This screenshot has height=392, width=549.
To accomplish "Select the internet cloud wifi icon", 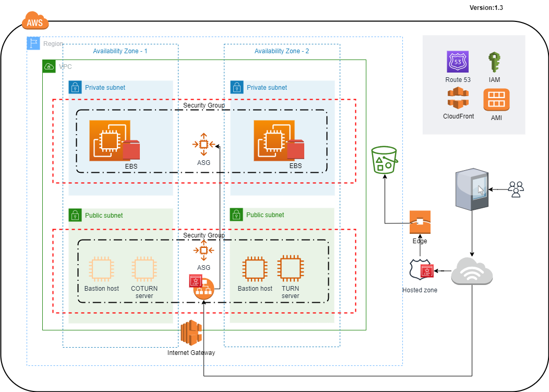I will pyautogui.click(x=472, y=271).
